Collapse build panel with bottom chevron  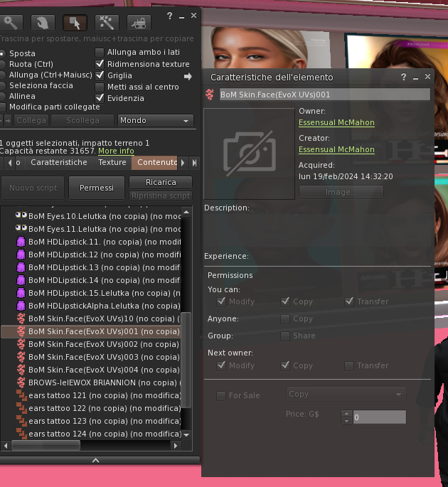(x=96, y=460)
